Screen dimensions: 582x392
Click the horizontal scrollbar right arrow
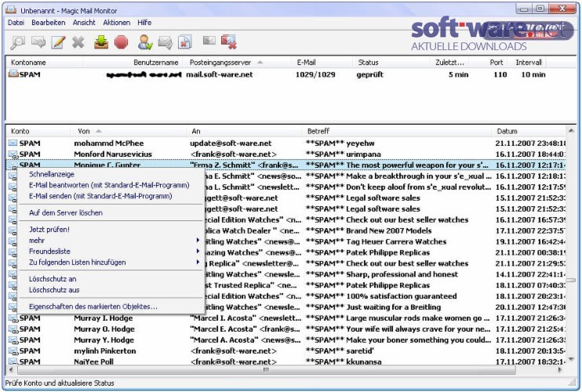tap(560, 370)
